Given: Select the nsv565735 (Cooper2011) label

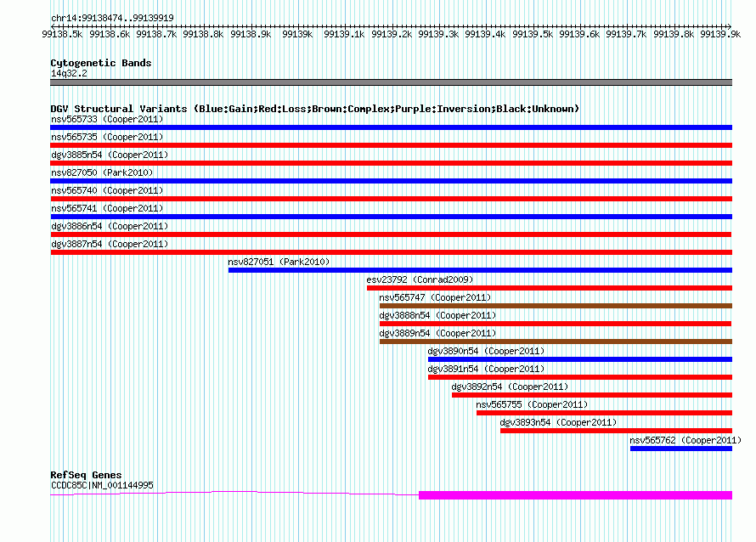Looking at the screenshot, I should click(x=107, y=137).
